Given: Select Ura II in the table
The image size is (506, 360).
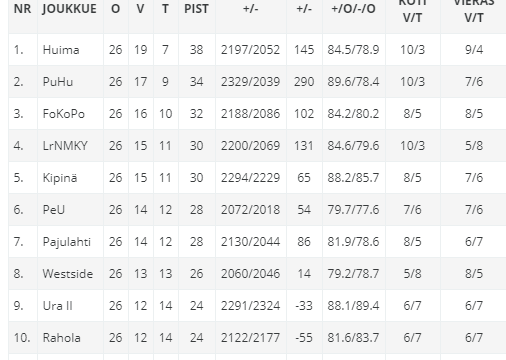Looking at the screenshot, I should [58, 306].
